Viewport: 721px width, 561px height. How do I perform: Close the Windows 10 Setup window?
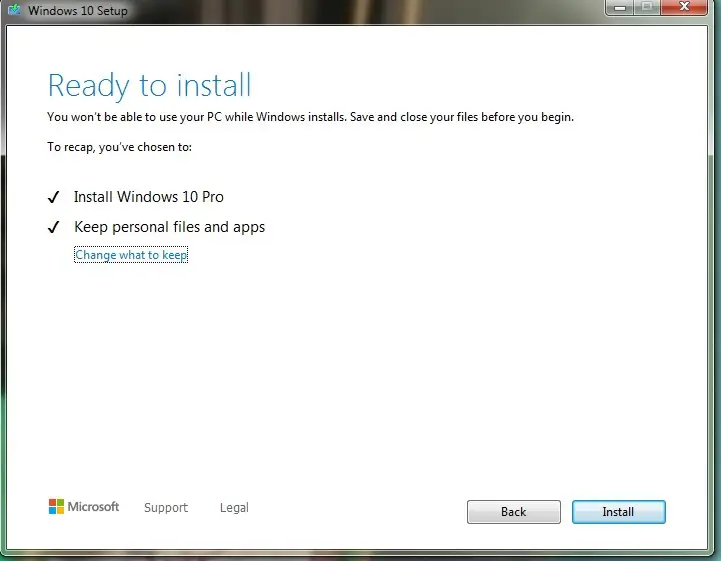point(684,7)
